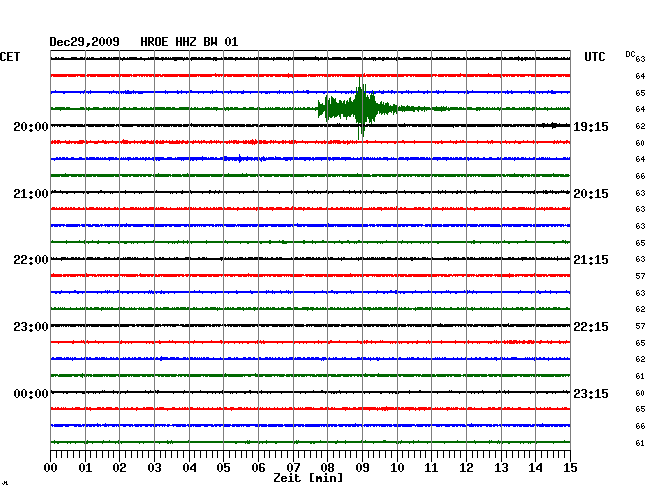The image size is (650, 494).
Task: Click the 22:15 UTC time label
Action: [591, 327]
